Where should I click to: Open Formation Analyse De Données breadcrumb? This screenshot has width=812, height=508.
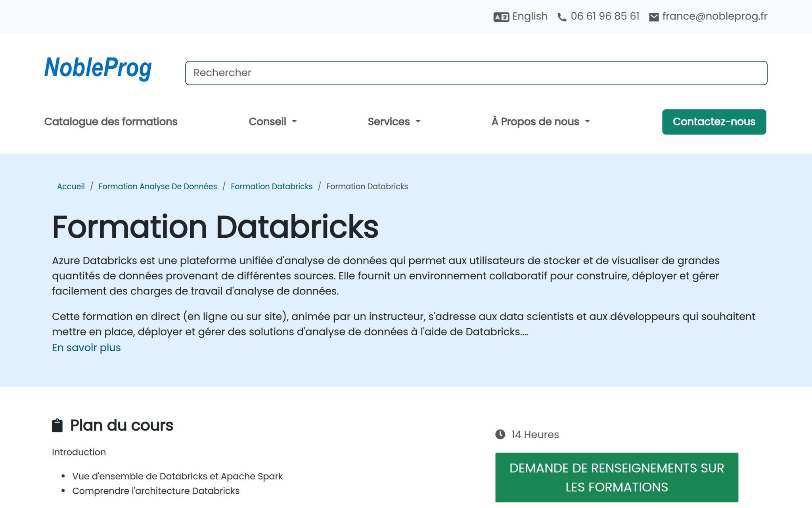pyautogui.click(x=158, y=187)
